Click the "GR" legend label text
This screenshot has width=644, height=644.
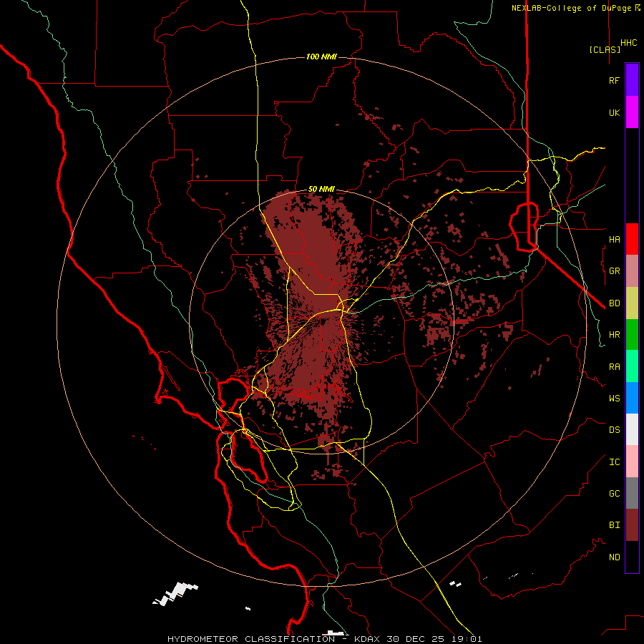coord(614,271)
